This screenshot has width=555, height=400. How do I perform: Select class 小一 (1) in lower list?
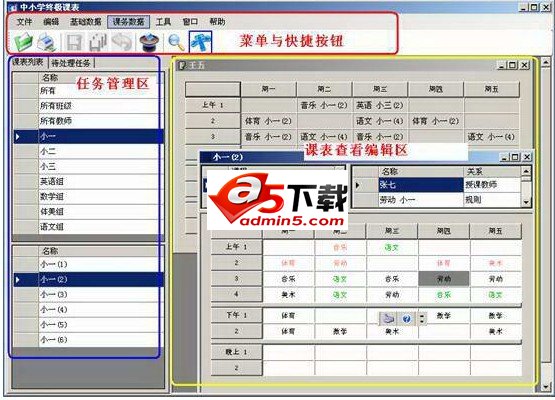pyautogui.click(x=88, y=264)
